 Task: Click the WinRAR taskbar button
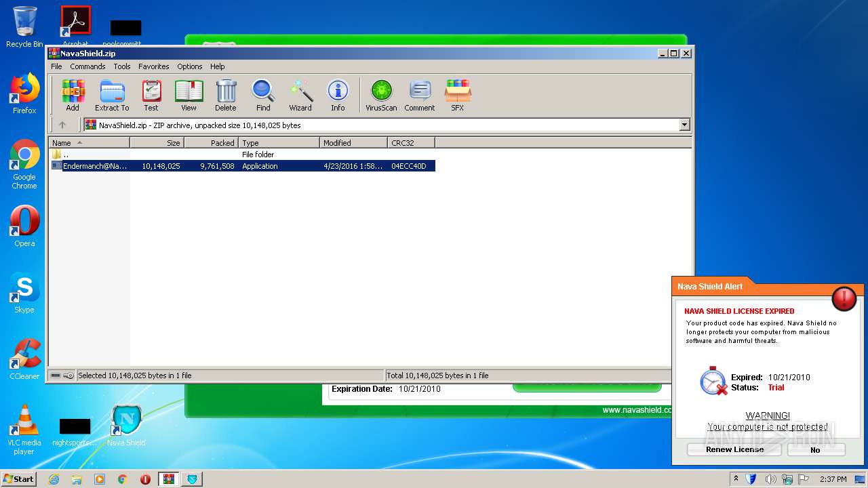pyautogui.click(x=169, y=479)
